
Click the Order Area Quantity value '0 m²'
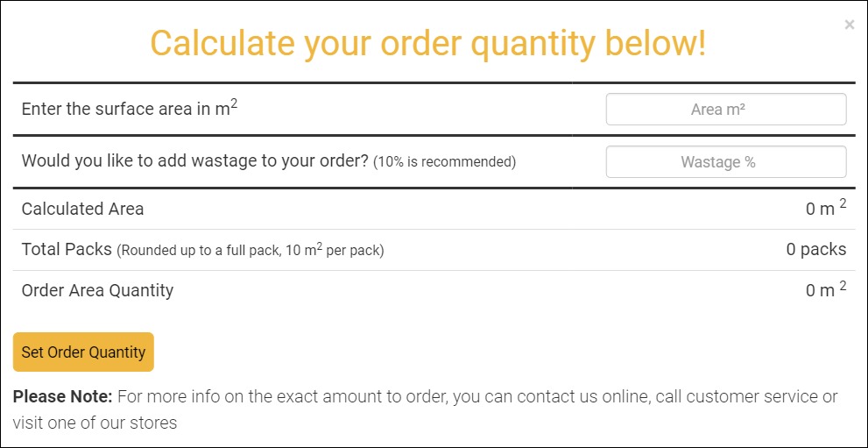point(825,290)
